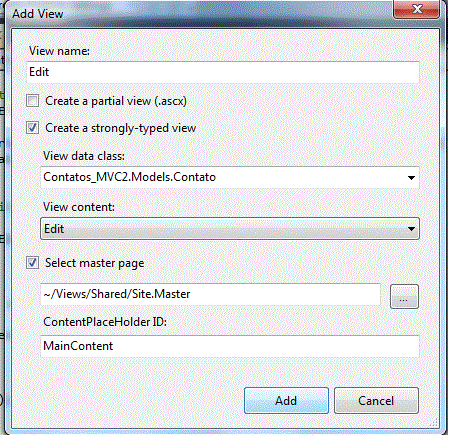
Task: Click the Contatos_MVC2.Models.Contato combo box text
Action: (130, 177)
